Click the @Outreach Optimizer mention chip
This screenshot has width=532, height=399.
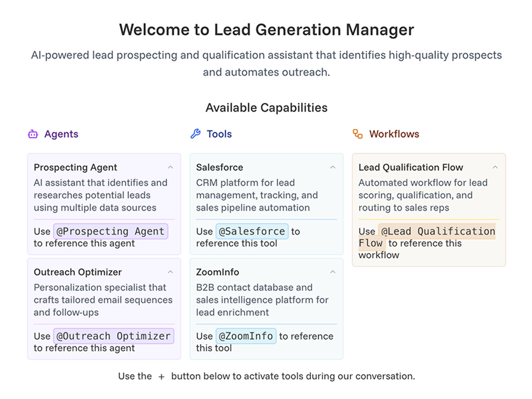point(113,336)
